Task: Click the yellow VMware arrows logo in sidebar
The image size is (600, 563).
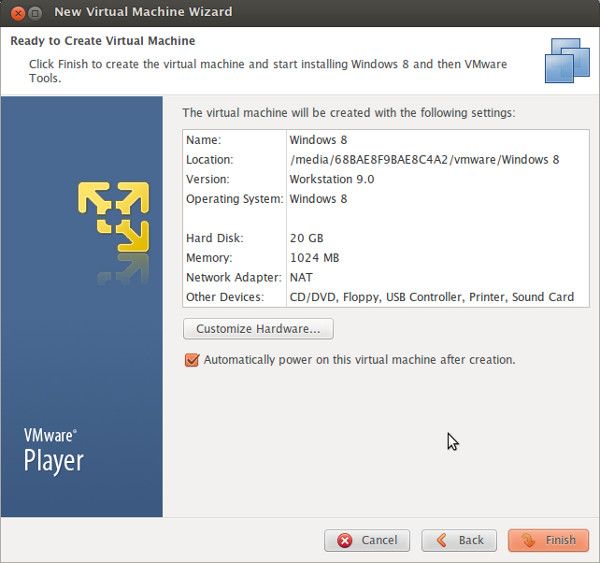Action: (113, 217)
